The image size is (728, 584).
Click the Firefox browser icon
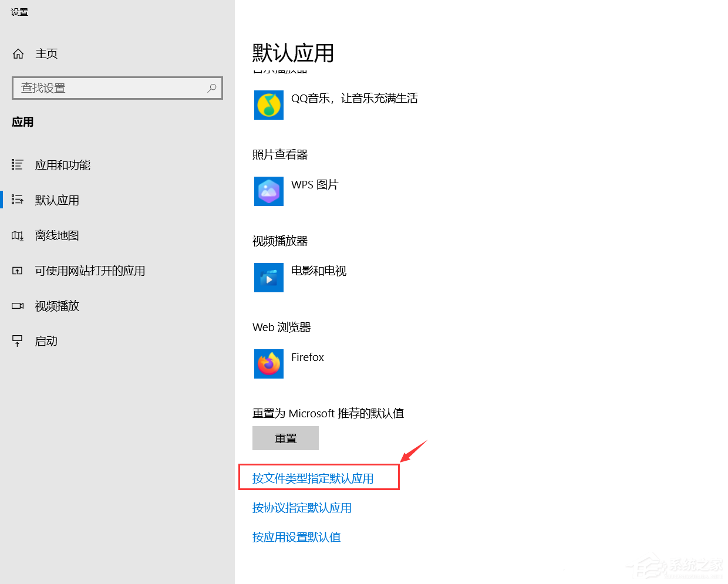[x=268, y=363]
